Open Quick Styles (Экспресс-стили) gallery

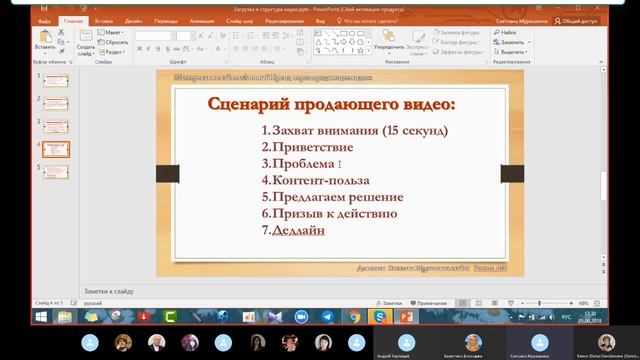pyautogui.click(x=417, y=42)
